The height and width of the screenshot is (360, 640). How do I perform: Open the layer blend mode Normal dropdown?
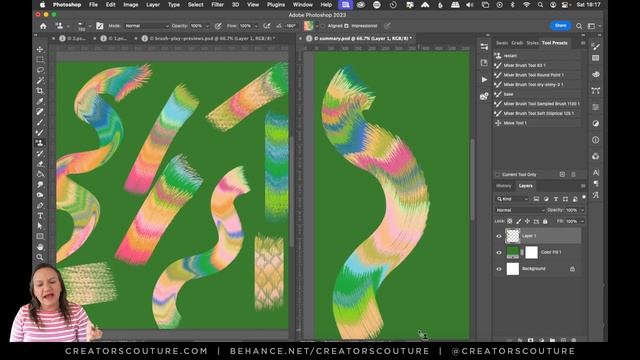pyautogui.click(x=520, y=210)
